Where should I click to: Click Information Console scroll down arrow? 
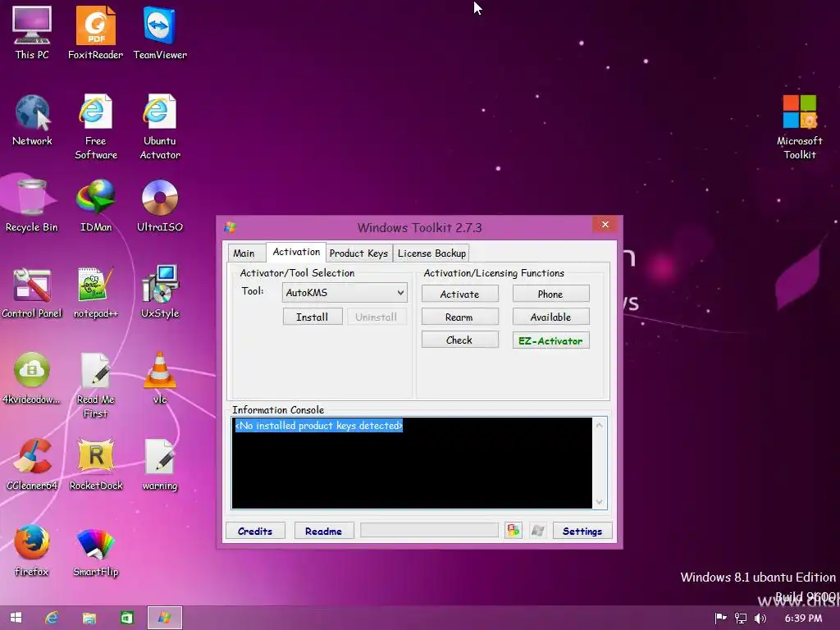[600, 502]
